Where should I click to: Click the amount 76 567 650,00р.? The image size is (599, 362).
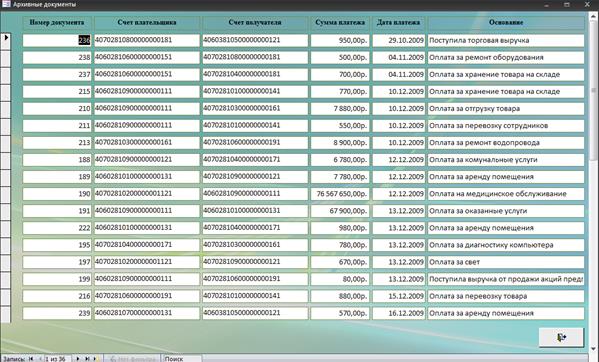(340, 194)
